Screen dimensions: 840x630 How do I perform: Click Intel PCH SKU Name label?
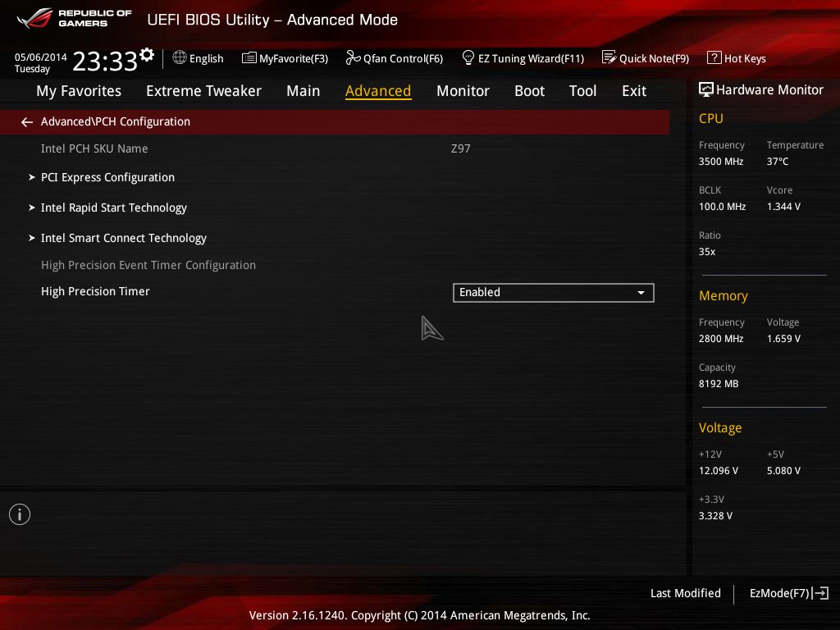[94, 148]
